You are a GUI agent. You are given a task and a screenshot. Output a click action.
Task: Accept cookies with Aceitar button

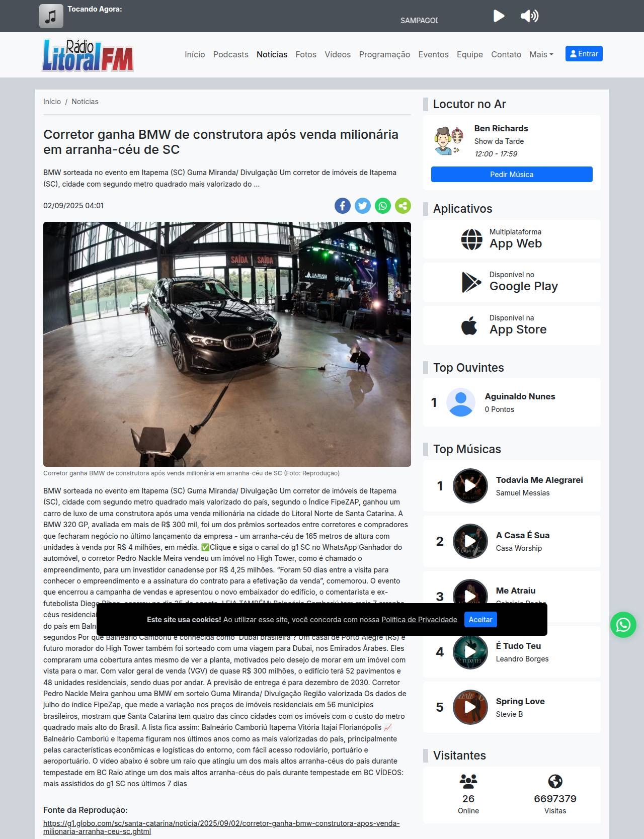coord(480,620)
